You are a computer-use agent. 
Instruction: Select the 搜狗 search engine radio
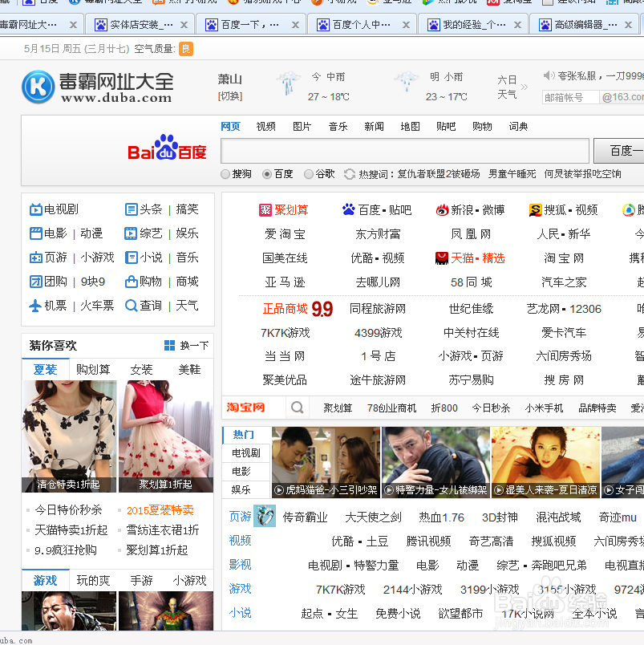(x=225, y=174)
